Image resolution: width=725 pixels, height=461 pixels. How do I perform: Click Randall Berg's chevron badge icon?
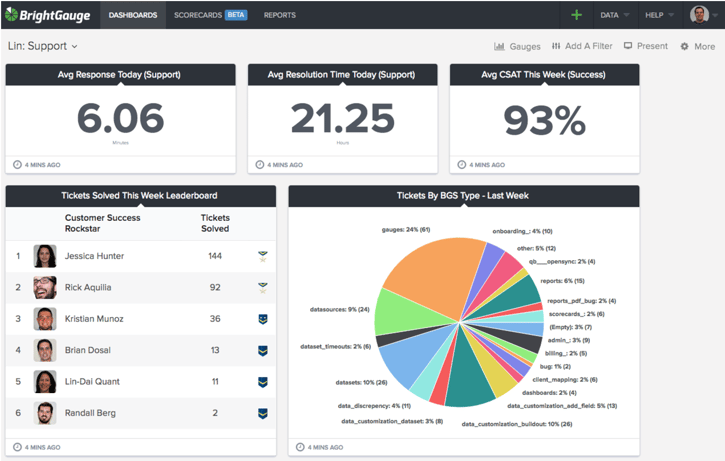tap(263, 413)
